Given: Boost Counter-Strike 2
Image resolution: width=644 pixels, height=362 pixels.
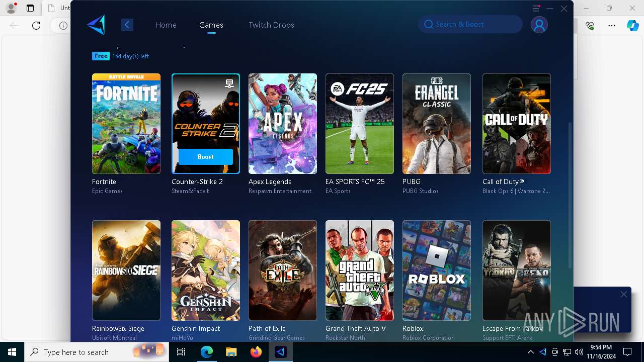Looking at the screenshot, I should 205,157.
